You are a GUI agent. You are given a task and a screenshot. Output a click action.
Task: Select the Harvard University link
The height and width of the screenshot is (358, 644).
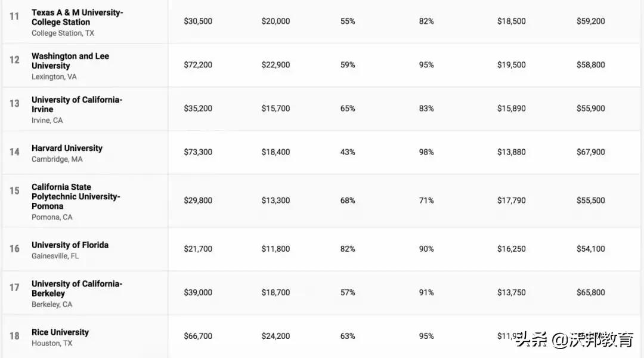tap(67, 148)
